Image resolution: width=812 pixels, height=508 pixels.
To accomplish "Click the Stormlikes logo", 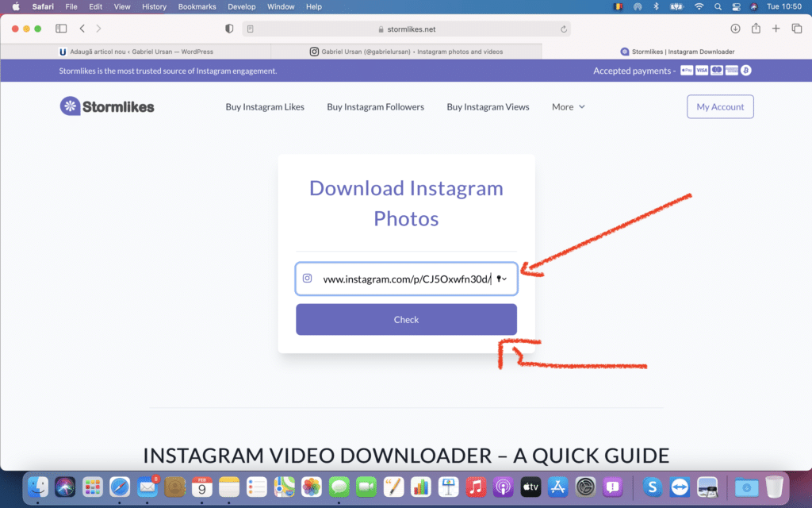I will [x=107, y=106].
